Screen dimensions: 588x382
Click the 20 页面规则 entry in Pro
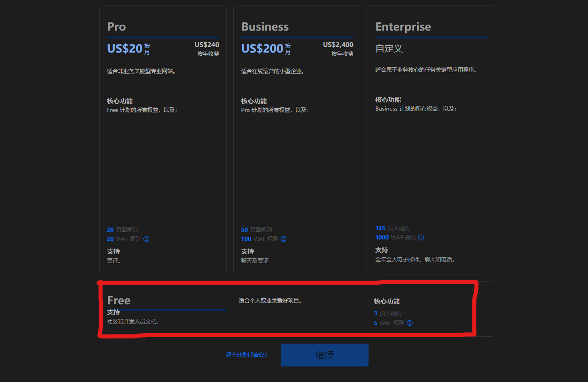122,230
